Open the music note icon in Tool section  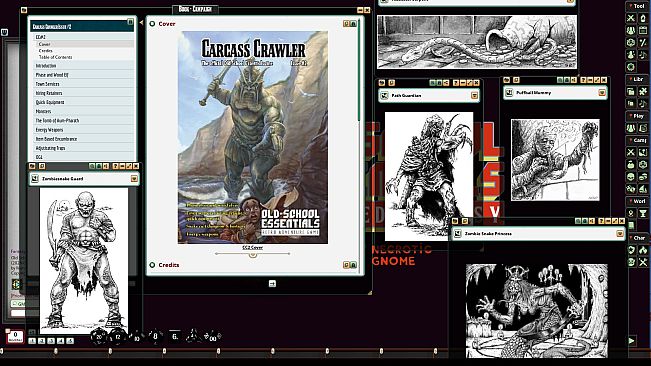tap(643, 54)
